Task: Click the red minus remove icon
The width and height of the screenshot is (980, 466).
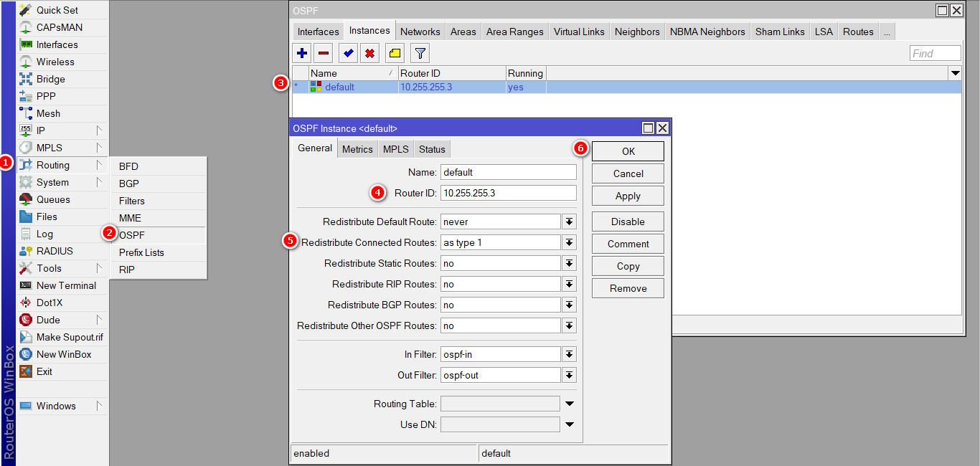Action: point(324,53)
